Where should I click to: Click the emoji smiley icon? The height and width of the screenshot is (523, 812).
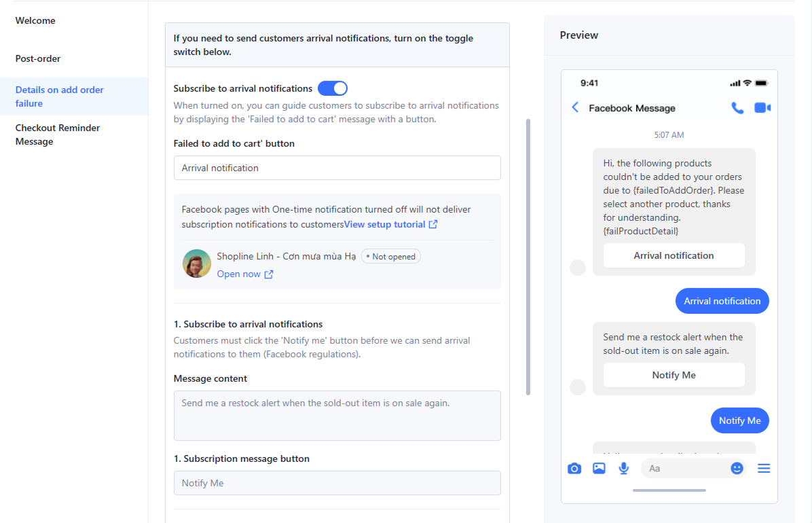737,468
